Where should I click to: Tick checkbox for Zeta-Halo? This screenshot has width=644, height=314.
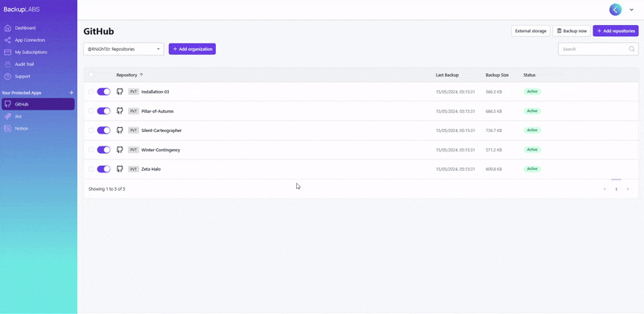coord(91,169)
